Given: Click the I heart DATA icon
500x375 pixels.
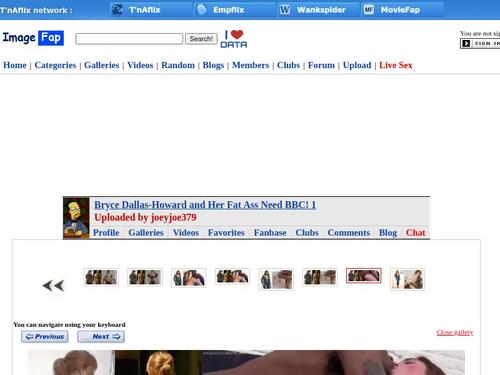Looking at the screenshot, I should point(234,39).
